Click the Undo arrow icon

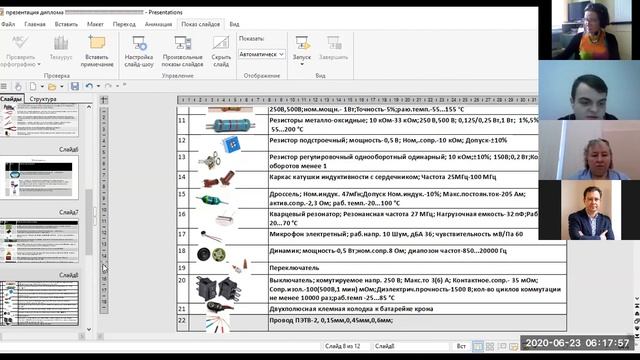click(x=89, y=86)
